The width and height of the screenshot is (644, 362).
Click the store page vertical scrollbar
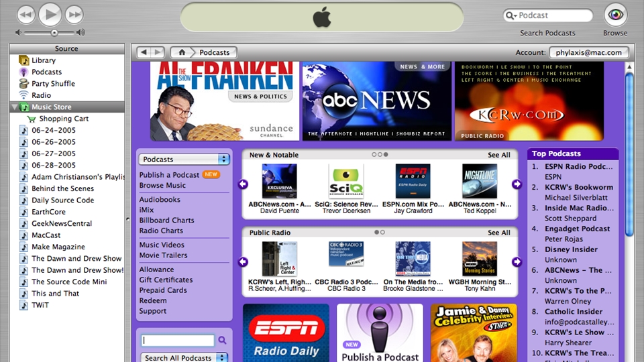[629, 154]
